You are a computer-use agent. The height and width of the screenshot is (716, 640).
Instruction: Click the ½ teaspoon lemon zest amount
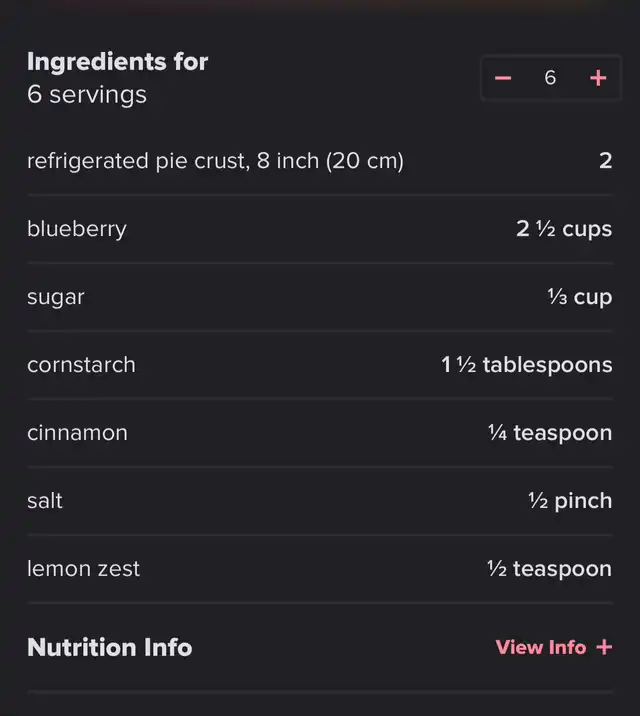tap(550, 569)
